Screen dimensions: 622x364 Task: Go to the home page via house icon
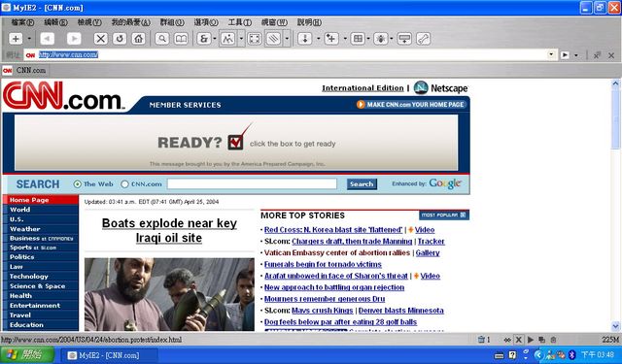138,39
